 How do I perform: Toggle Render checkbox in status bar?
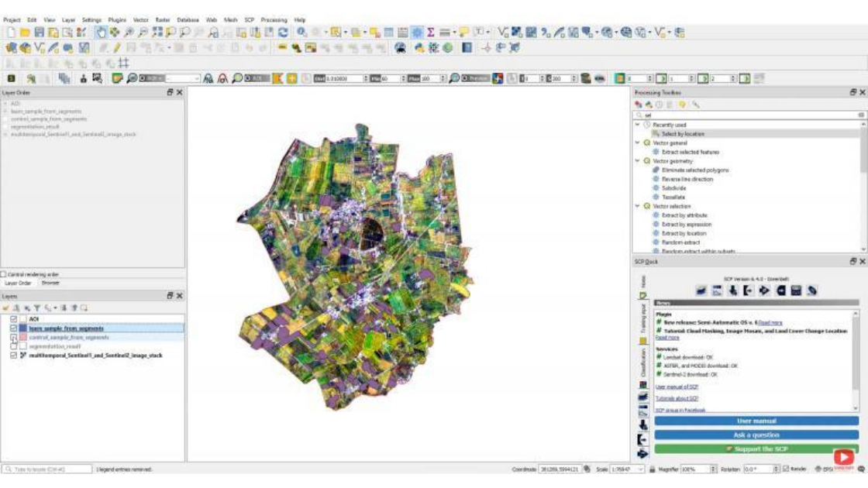coord(785,468)
